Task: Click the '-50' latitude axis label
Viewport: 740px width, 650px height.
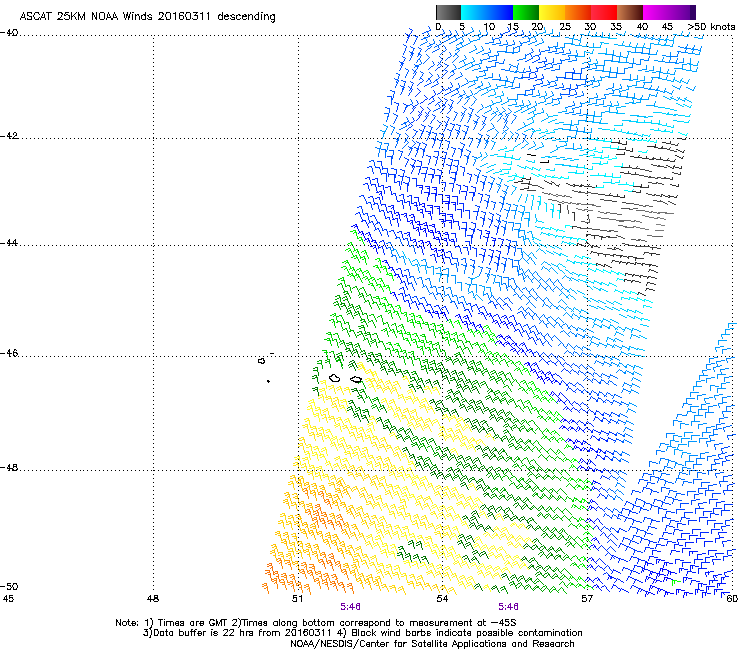Action: pyautogui.click(x=9, y=586)
